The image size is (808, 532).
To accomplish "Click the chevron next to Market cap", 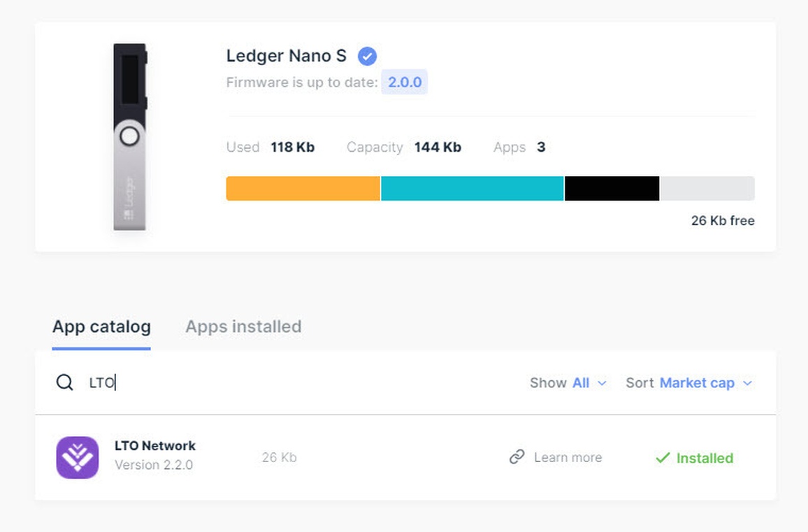I will click(748, 383).
